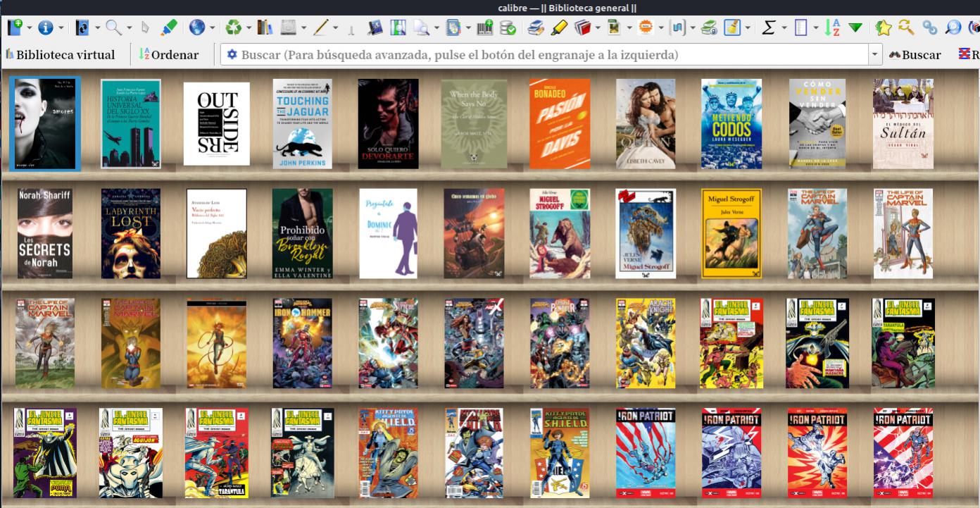Click the gear icon for advanced search

tap(232, 54)
